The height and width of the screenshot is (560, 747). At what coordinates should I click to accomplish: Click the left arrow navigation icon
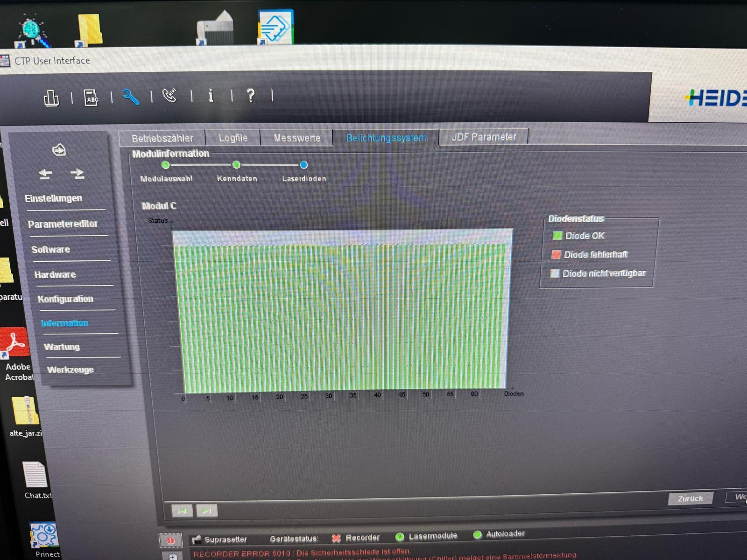pyautogui.click(x=45, y=174)
